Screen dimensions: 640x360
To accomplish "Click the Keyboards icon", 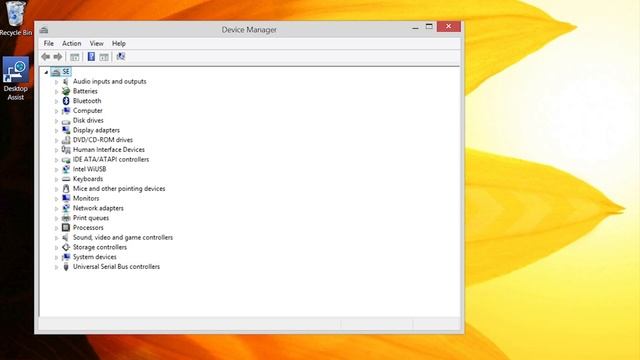I will 66,179.
